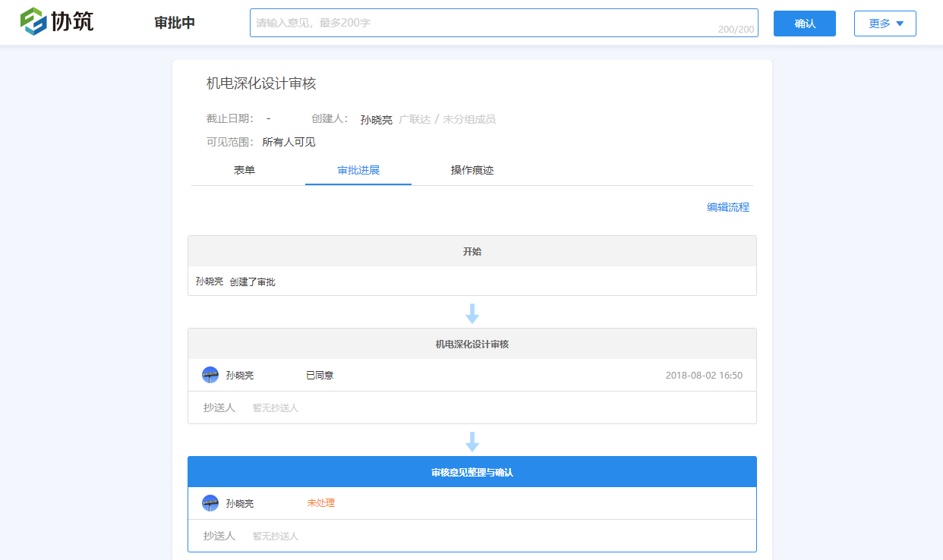
Task: Click the comment input field at the top
Action: 503,22
